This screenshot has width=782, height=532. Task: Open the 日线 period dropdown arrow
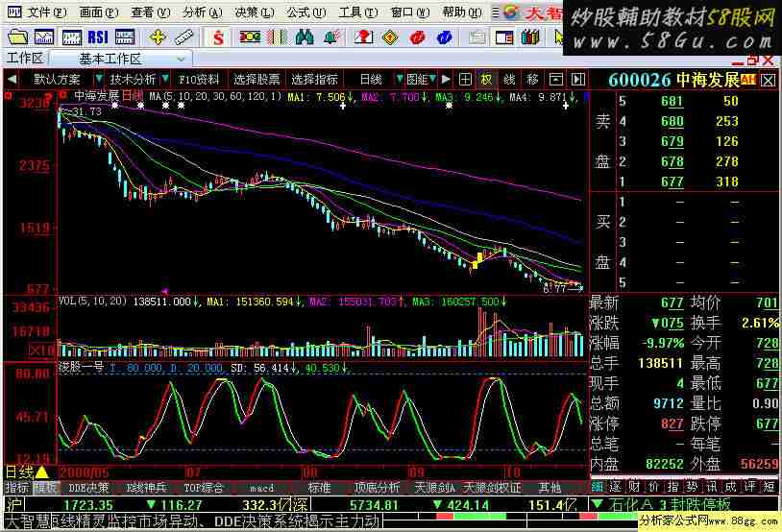[399, 79]
